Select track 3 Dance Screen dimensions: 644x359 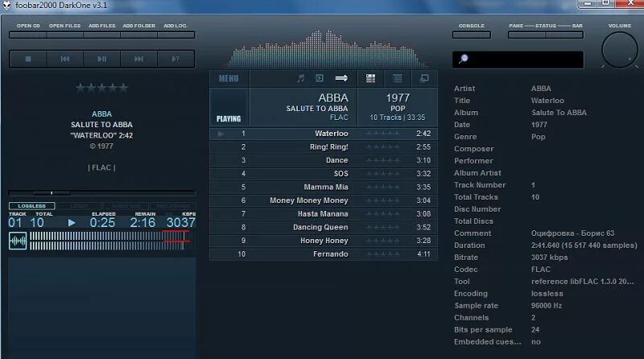(x=324, y=160)
